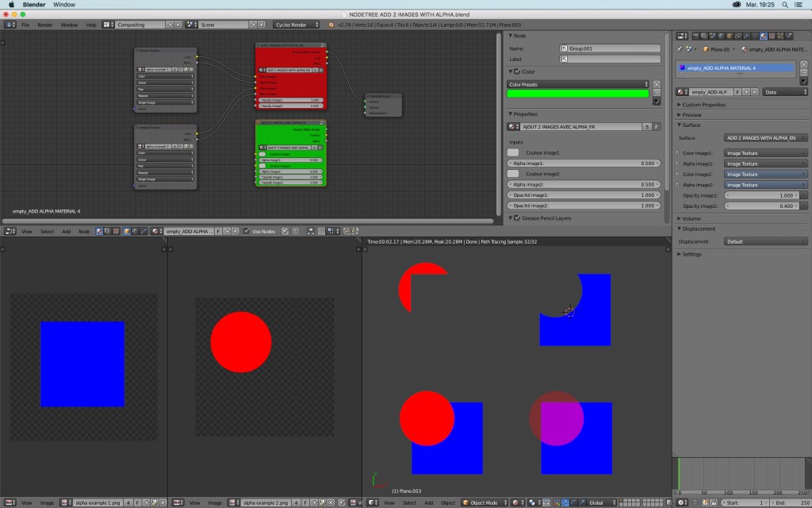Screen dimensions: 812x508
Task: Expand the Volume panel
Action: [x=691, y=218]
